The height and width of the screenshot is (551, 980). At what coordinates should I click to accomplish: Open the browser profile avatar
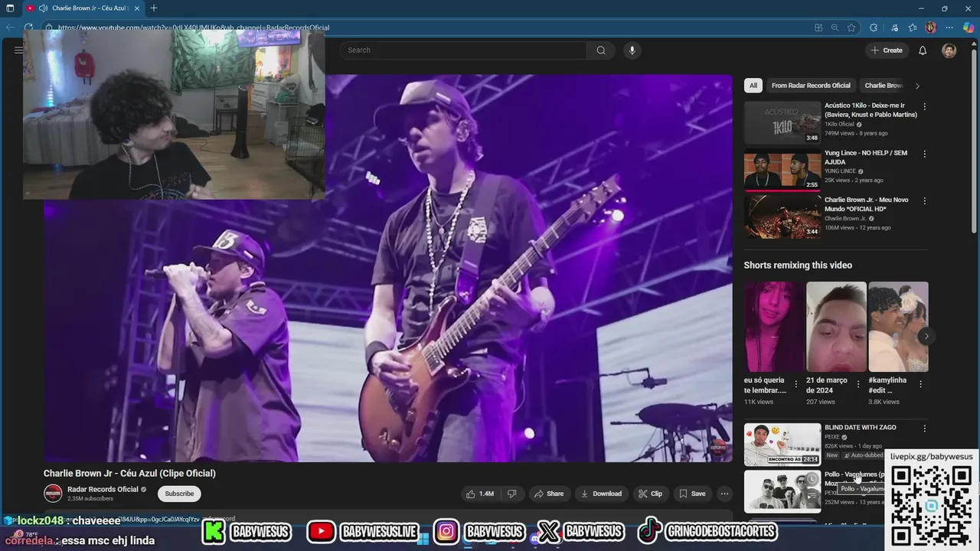[931, 28]
